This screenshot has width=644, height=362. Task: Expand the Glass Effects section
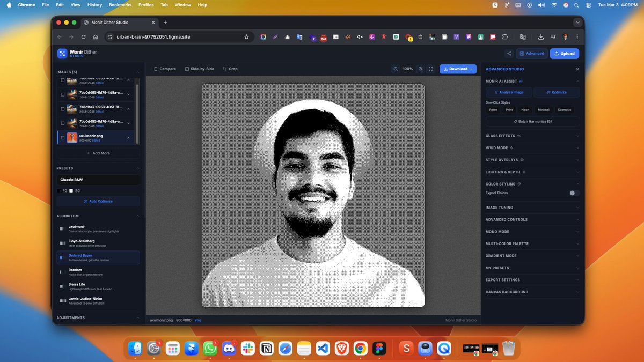(532, 136)
